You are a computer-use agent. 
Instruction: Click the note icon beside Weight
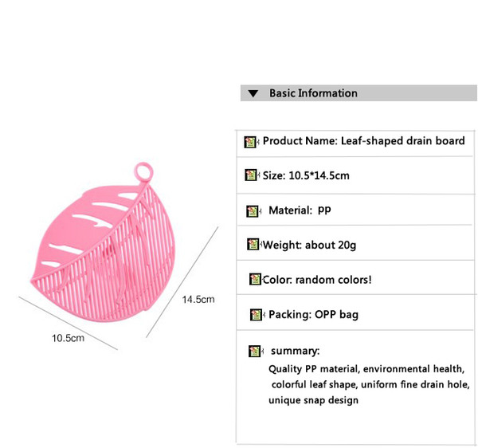pyautogui.click(x=253, y=244)
